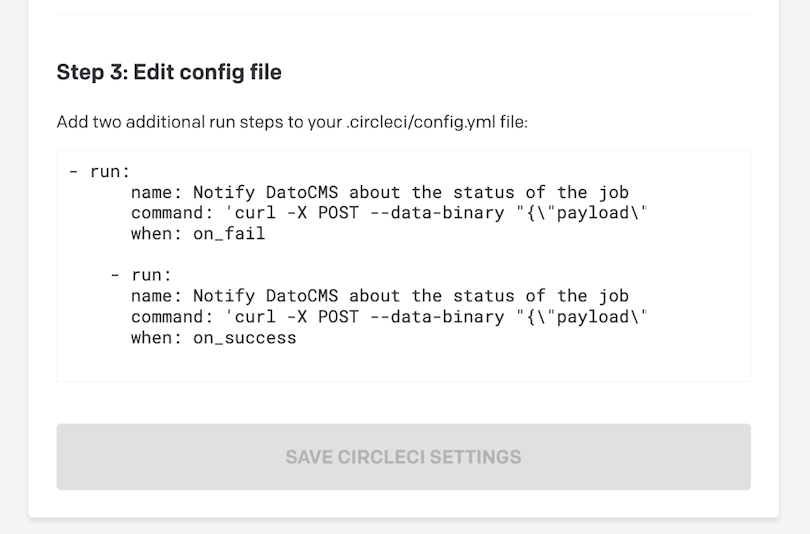Click the first 'name: Notify DatoCMS' code line
The width and height of the screenshot is (810, 534).
pos(380,192)
